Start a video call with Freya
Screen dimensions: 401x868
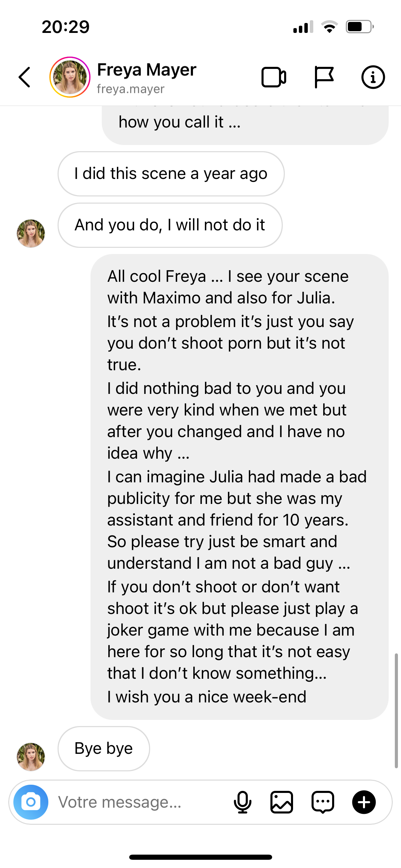[x=274, y=77]
